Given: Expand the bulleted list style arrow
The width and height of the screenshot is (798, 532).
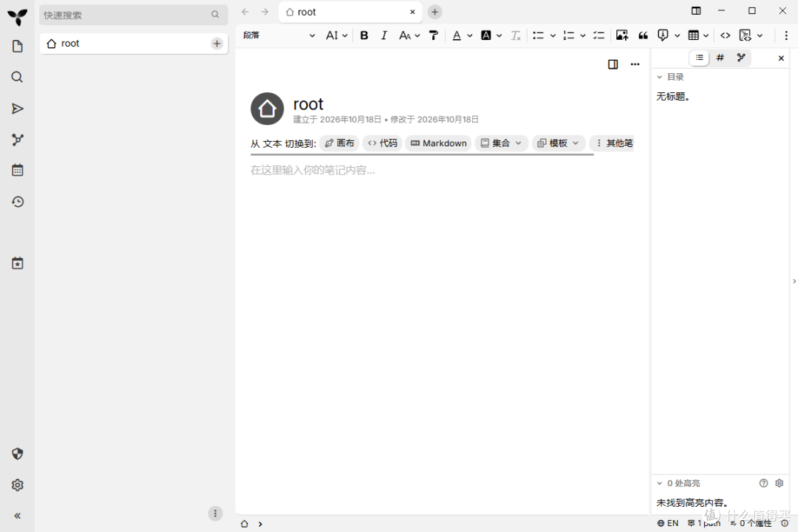Looking at the screenshot, I should click(x=553, y=35).
